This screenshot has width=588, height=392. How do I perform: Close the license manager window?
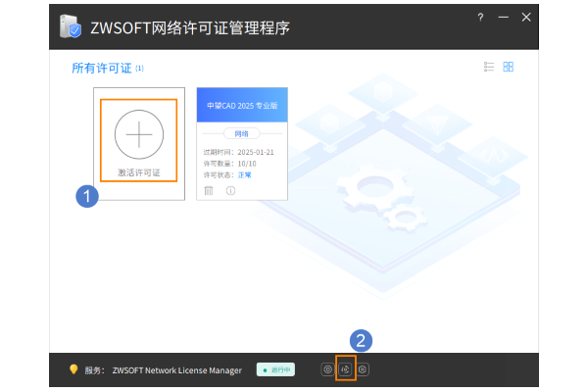pyautogui.click(x=526, y=18)
